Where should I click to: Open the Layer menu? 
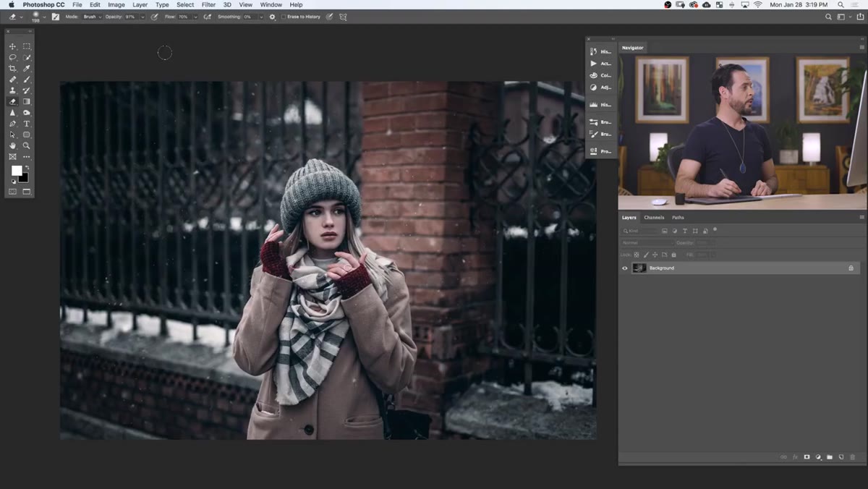pyautogui.click(x=140, y=4)
